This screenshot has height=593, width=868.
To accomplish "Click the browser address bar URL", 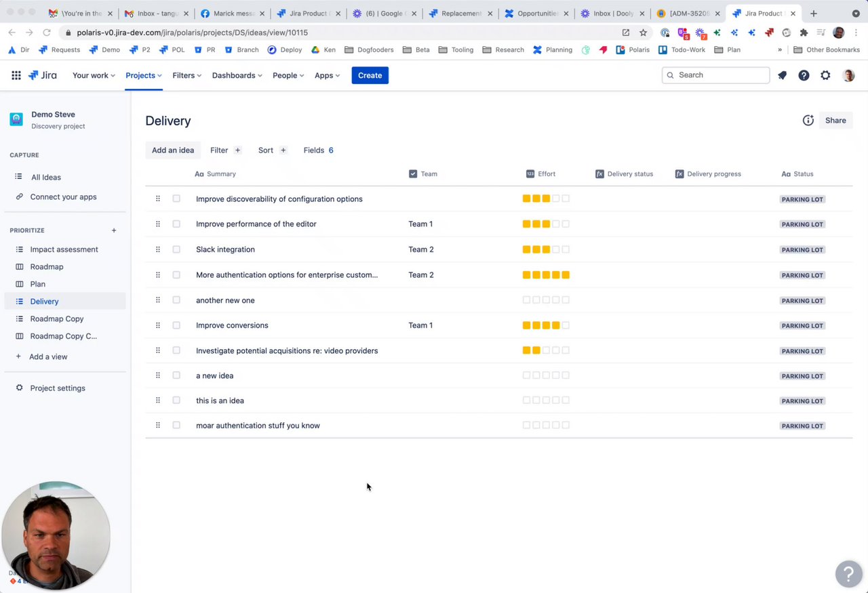I will coord(193,33).
